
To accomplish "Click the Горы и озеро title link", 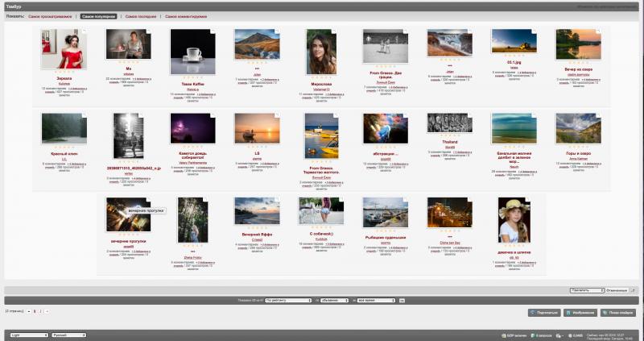I will [578, 153].
